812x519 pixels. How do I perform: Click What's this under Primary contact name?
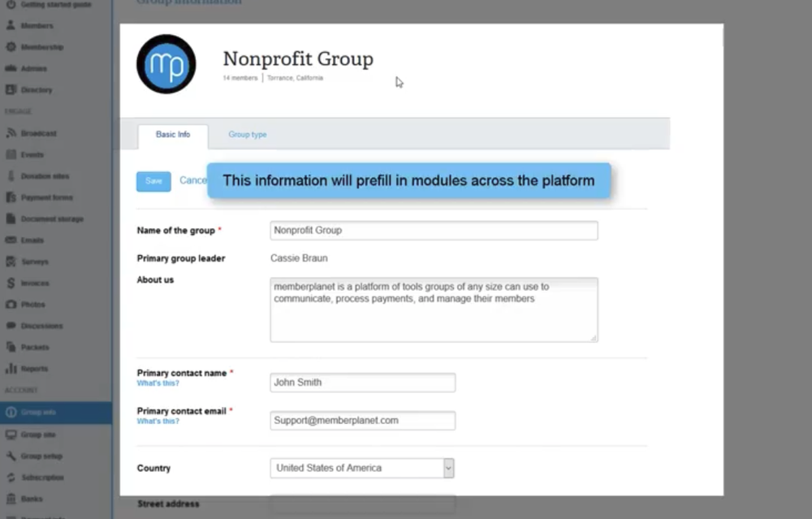[158, 383]
